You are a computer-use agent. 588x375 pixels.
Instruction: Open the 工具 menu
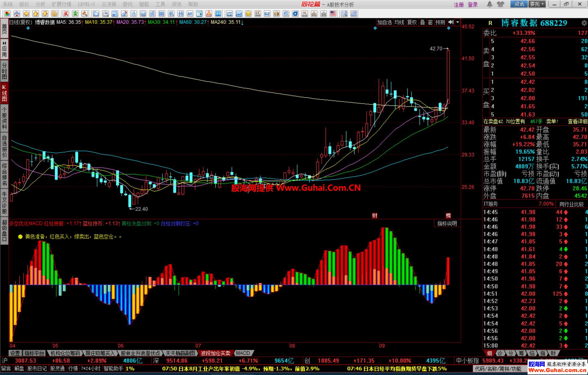pyautogui.click(x=160, y=4)
